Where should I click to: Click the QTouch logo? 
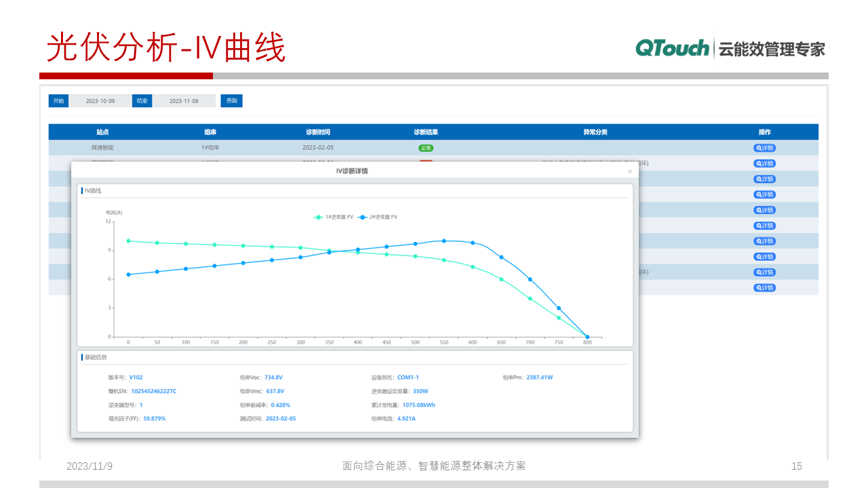tap(672, 48)
